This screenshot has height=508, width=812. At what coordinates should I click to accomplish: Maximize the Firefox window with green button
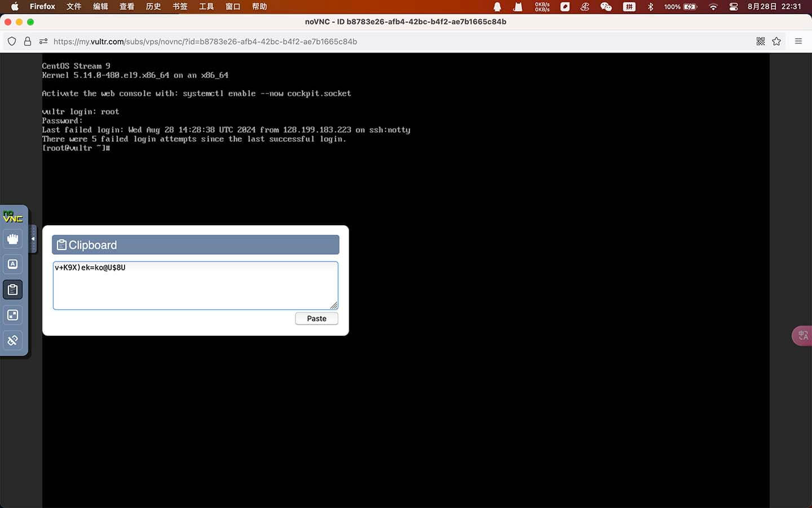pyautogui.click(x=30, y=21)
